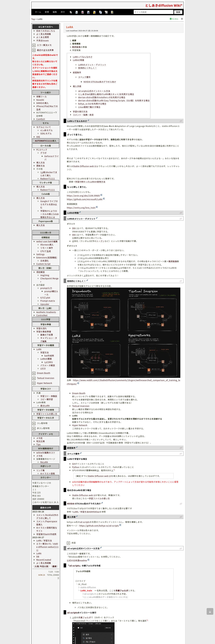Click the yellow lock freeze icon in toolbar
The width and height of the screenshot is (215, 644).
point(94,12)
